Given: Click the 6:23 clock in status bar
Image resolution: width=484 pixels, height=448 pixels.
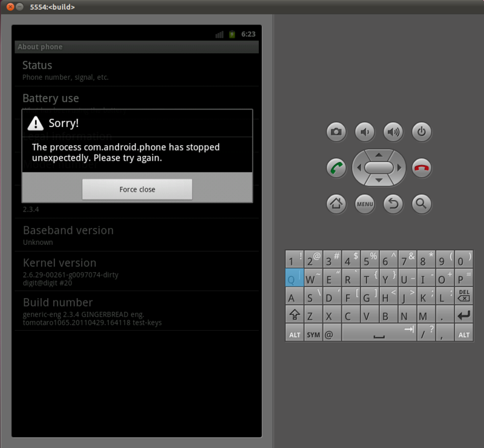Looking at the screenshot, I should pyautogui.click(x=248, y=34).
